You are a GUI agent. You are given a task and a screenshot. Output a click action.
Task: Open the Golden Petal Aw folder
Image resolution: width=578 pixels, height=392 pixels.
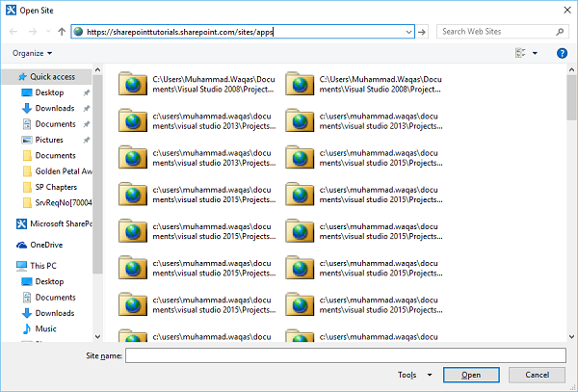57,171
